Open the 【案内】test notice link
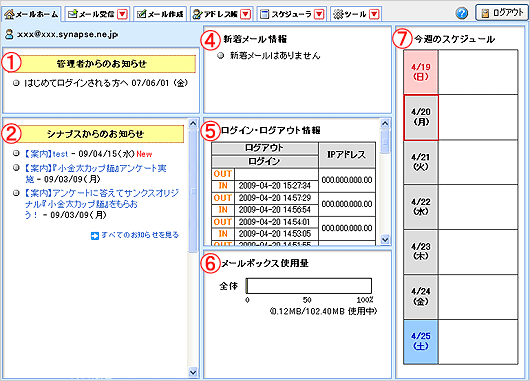The width and height of the screenshot is (530, 381). 46,154
